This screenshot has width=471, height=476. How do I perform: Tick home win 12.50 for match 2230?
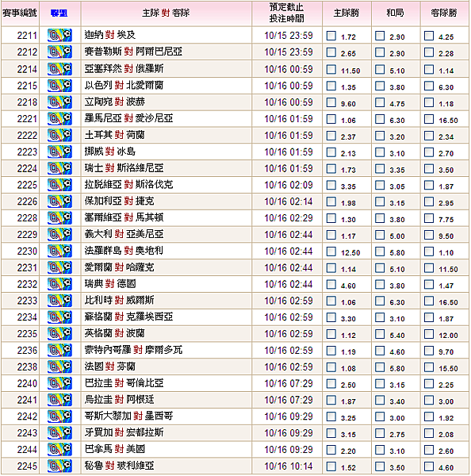coord(331,251)
